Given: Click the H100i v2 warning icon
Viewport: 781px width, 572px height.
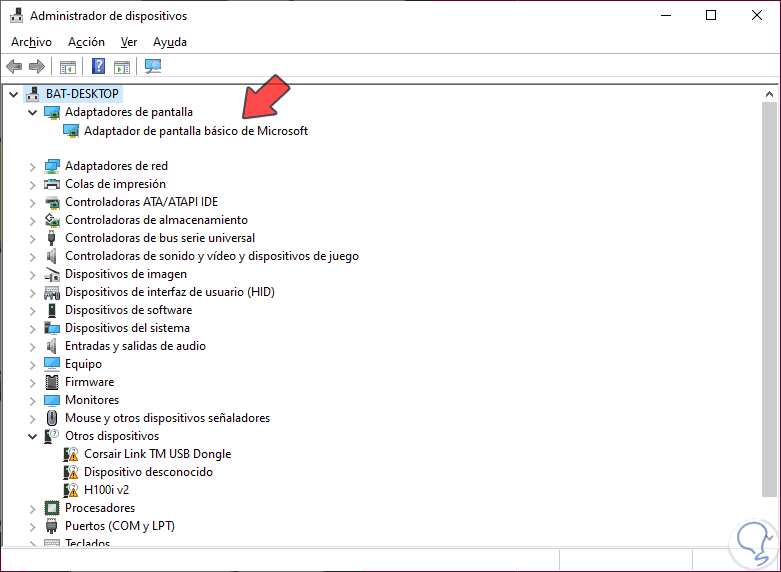Looking at the screenshot, I should pos(71,490).
